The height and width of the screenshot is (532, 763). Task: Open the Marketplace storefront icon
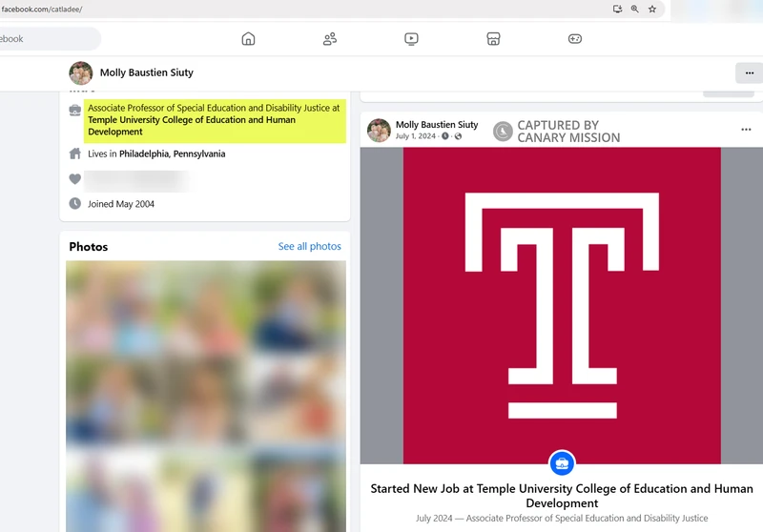(493, 39)
